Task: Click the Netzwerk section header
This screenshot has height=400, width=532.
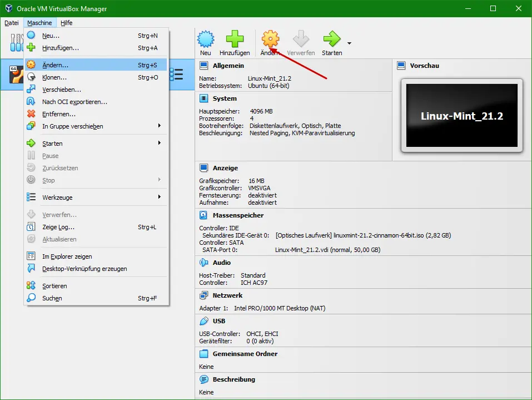Action: pyautogui.click(x=227, y=295)
